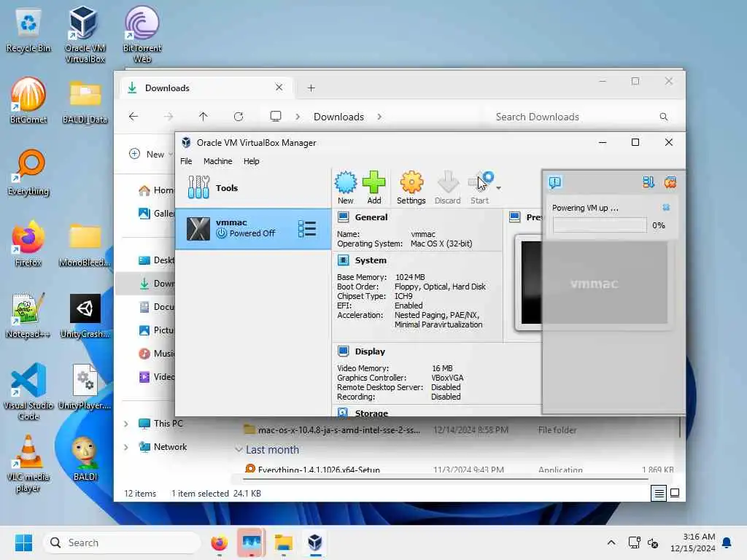Open Firefox desktop shortcut
The width and height of the screenshot is (747, 560).
pyautogui.click(x=28, y=244)
